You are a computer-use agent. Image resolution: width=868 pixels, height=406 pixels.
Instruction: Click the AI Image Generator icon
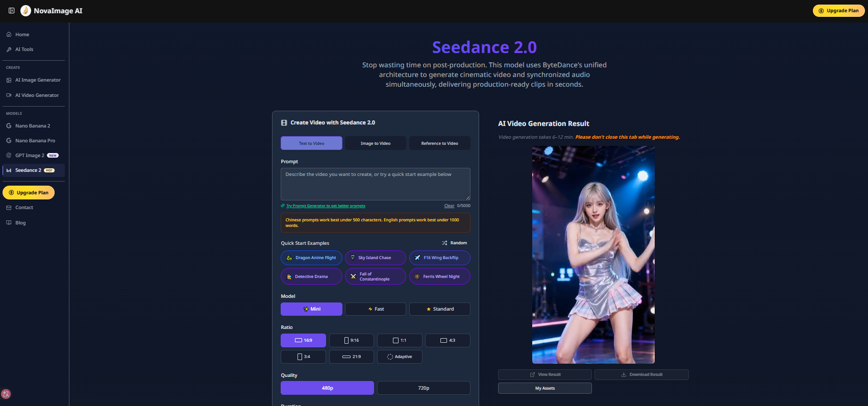(9, 80)
